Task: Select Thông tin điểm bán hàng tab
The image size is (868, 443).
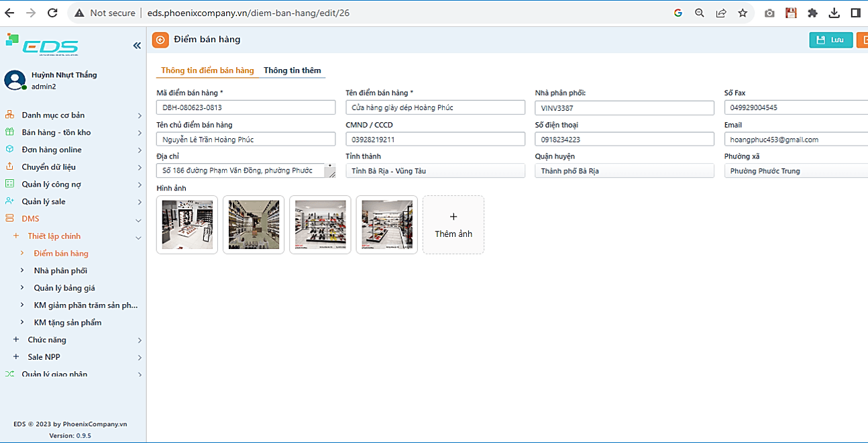Action: (x=207, y=70)
